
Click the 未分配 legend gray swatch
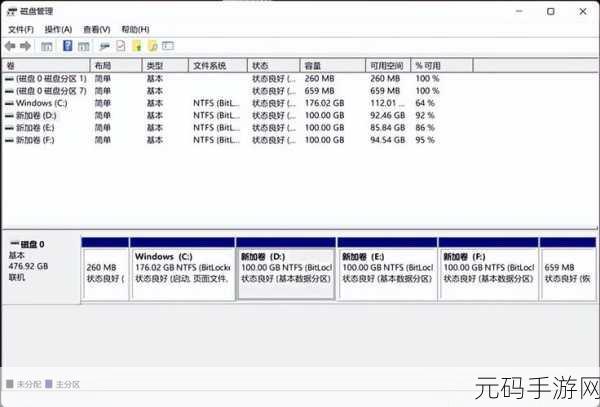click(x=10, y=384)
